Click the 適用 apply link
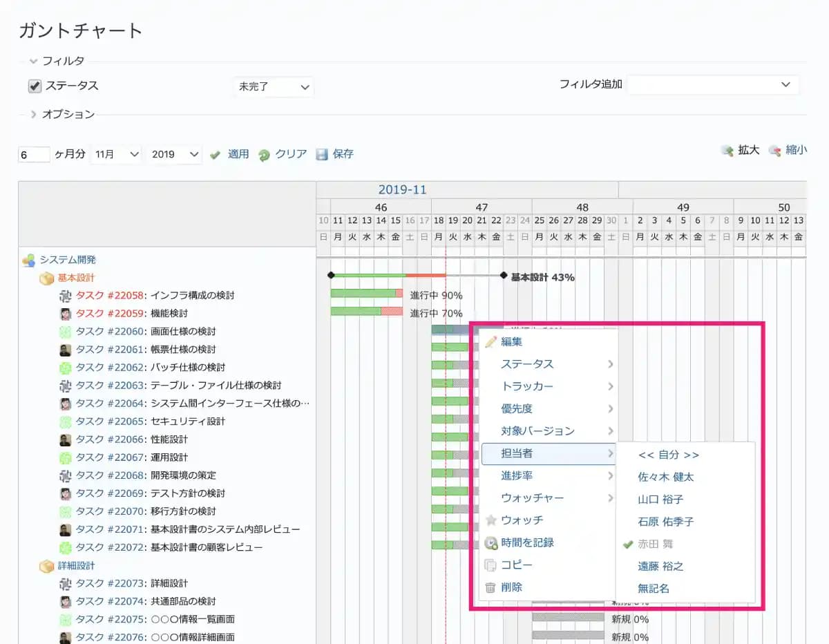Image resolution: width=829 pixels, height=644 pixels. pyautogui.click(x=238, y=154)
